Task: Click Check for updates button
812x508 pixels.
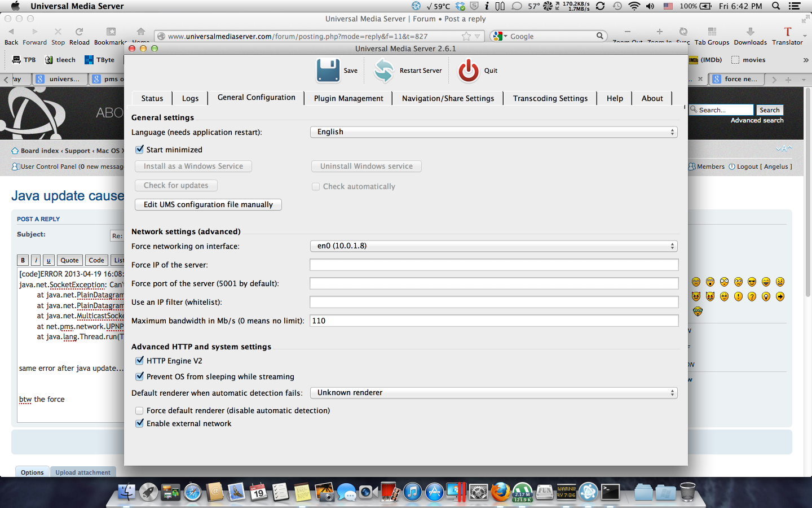Action: point(176,185)
